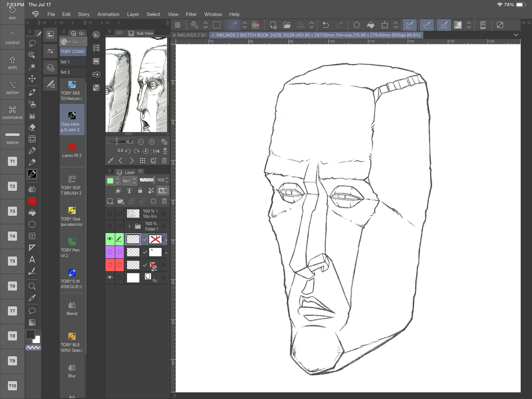Open the layer color dropdown arrows
Viewport: 532px width, 399px height.
point(117,181)
